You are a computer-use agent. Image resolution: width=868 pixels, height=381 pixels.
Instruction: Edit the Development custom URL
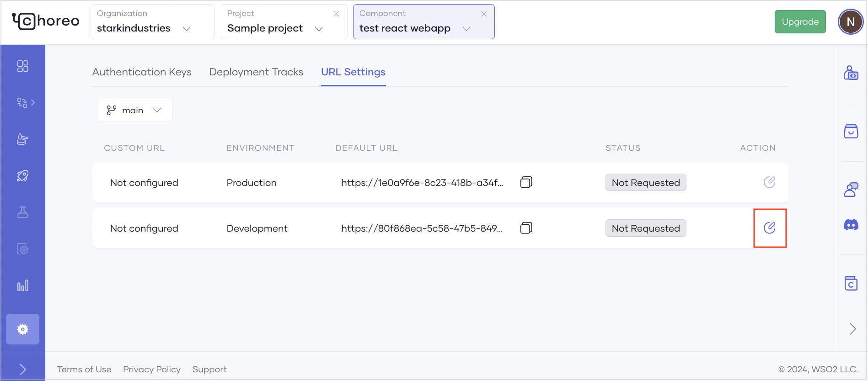coord(770,228)
